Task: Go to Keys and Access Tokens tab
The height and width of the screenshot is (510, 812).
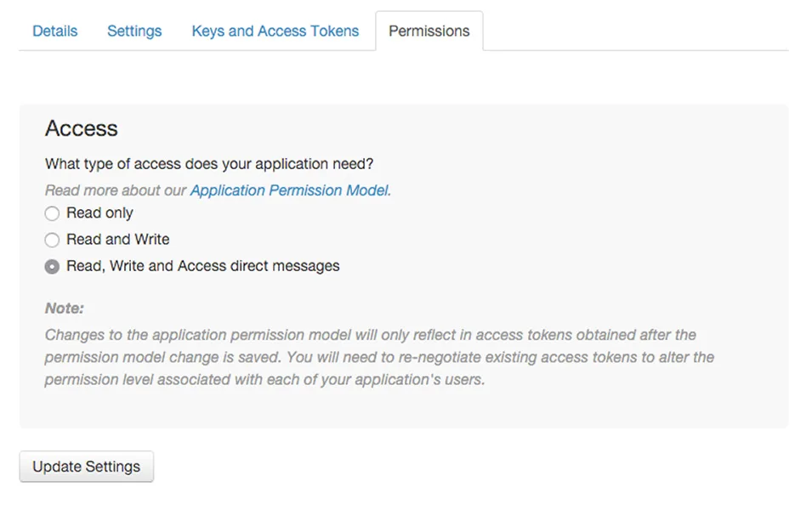Action: click(x=275, y=31)
